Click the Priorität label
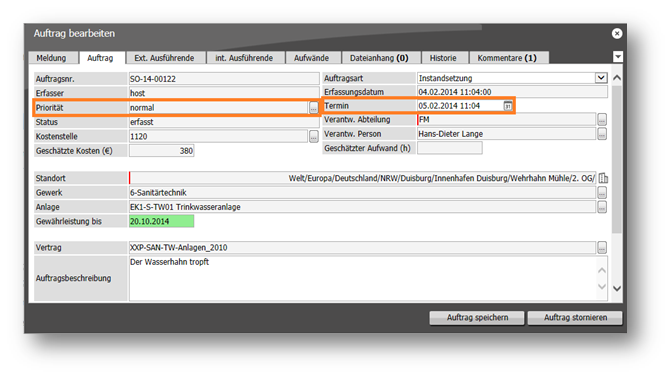Image resolution: width=670 pixels, height=377 pixels. click(50, 108)
